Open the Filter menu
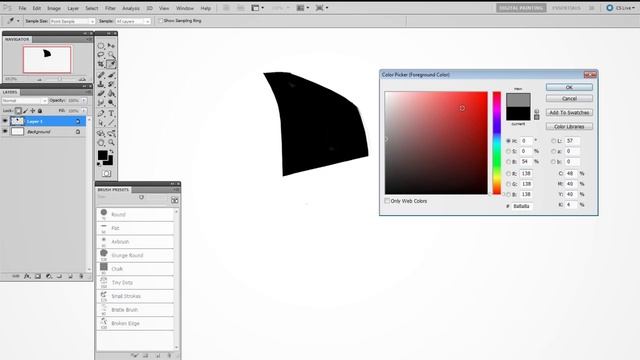The image size is (640, 360). point(110,8)
